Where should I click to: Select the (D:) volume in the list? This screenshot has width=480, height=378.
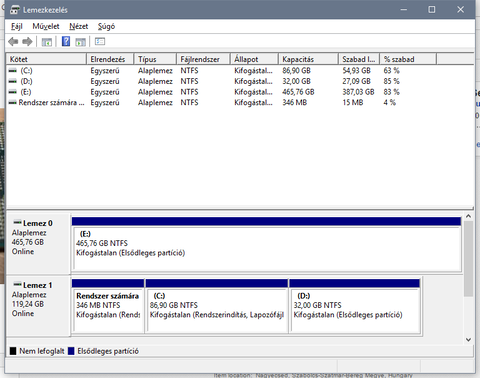pyautogui.click(x=26, y=81)
